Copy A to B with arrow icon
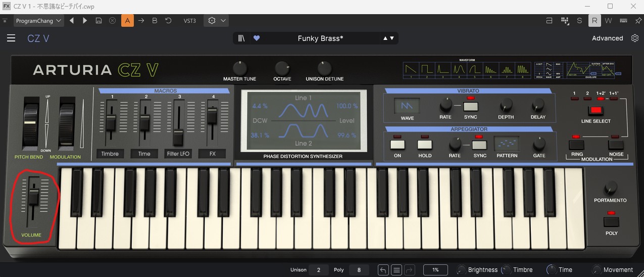This screenshot has width=644, height=277. click(141, 21)
